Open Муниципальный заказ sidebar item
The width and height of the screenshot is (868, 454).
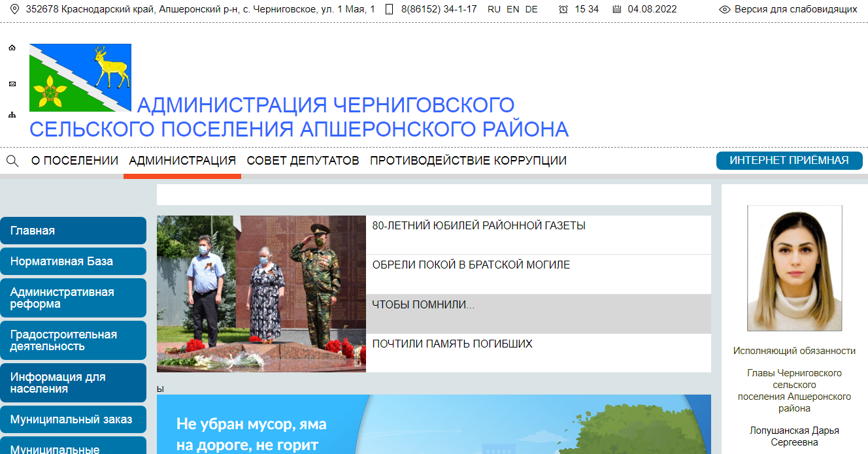point(73,419)
